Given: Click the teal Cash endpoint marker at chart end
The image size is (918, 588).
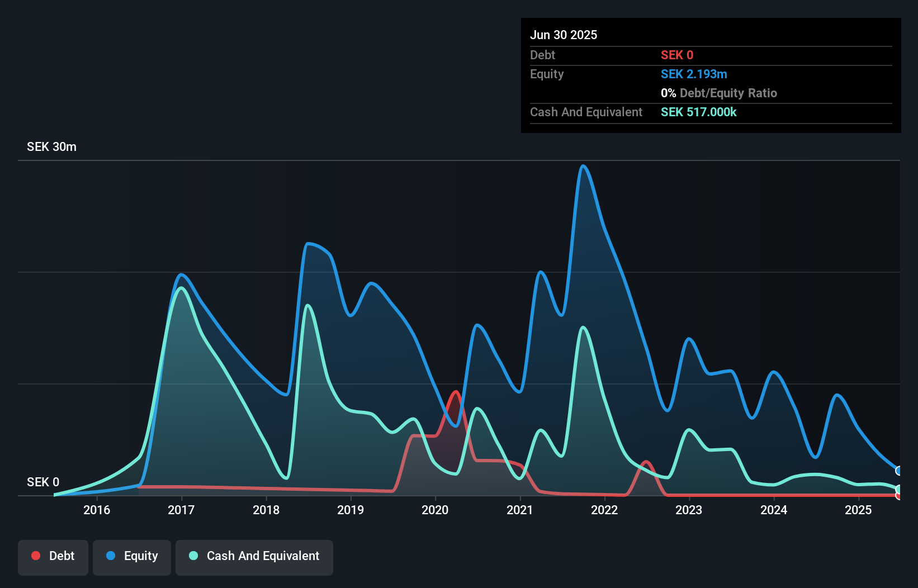Looking at the screenshot, I should (899, 489).
